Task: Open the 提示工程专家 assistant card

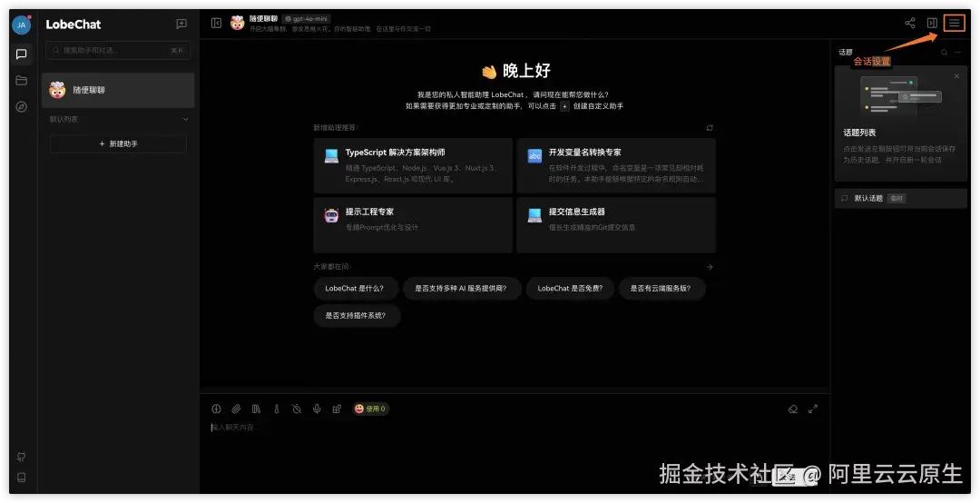Action: [x=413, y=225]
